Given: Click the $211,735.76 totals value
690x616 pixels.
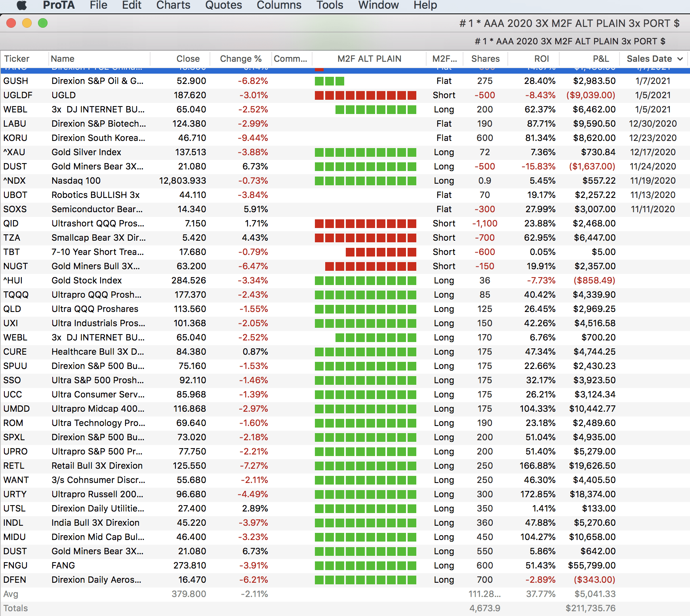Looking at the screenshot, I should click(x=591, y=608).
